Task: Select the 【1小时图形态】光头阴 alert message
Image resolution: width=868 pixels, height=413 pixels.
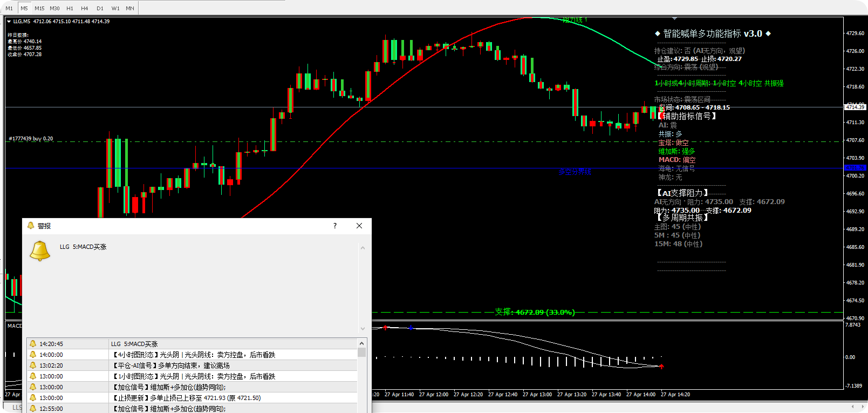Action: [x=193, y=376]
